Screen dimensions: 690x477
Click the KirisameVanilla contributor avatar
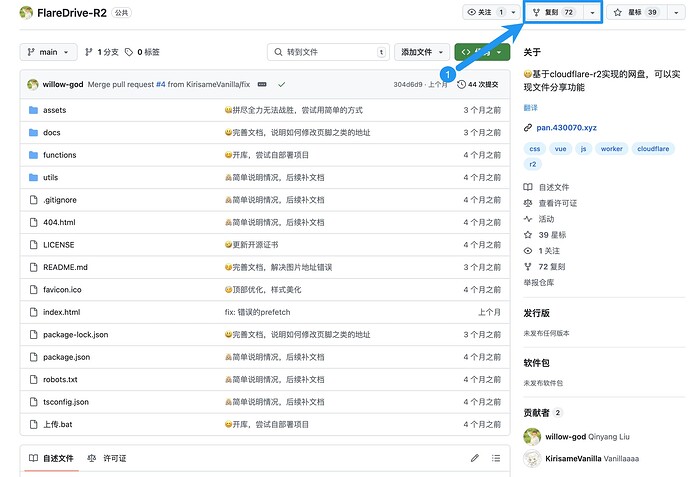(532, 458)
